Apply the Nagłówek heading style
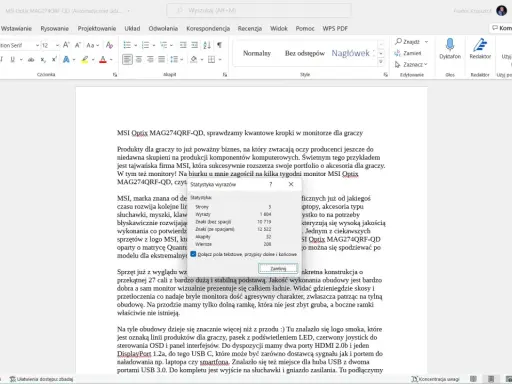 click(x=352, y=53)
